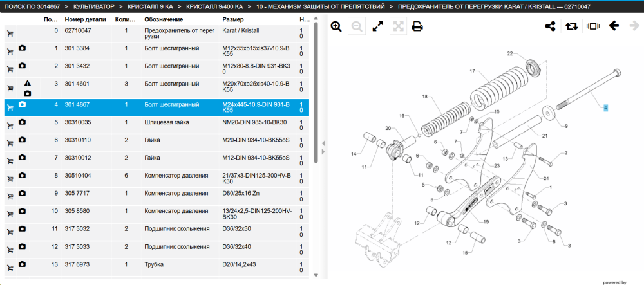Toggle the panel layout view icon
Screen dimensions: 644x285
tap(592, 26)
